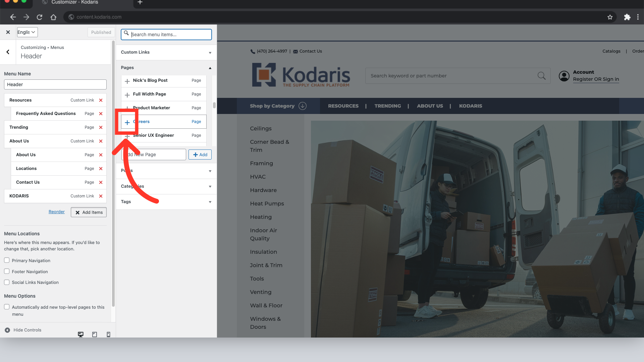Delete the Locations item using red X
This screenshot has width=644, height=362.
[x=101, y=169]
